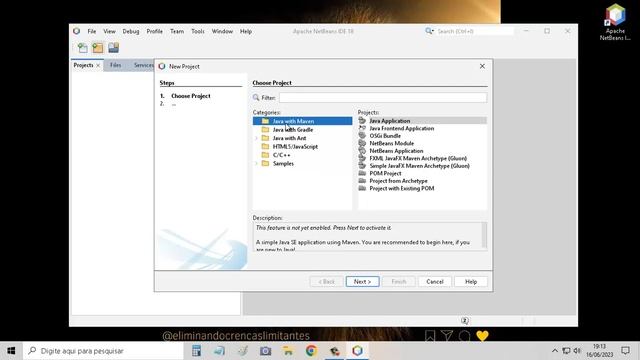Click the search magnifier icon in NetBeans title bar

429,31
